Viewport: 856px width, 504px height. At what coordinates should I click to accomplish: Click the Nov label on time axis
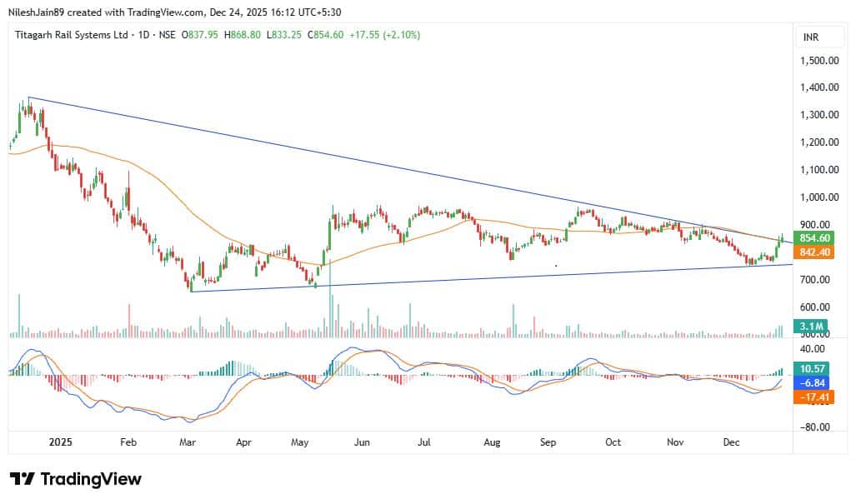[675, 442]
